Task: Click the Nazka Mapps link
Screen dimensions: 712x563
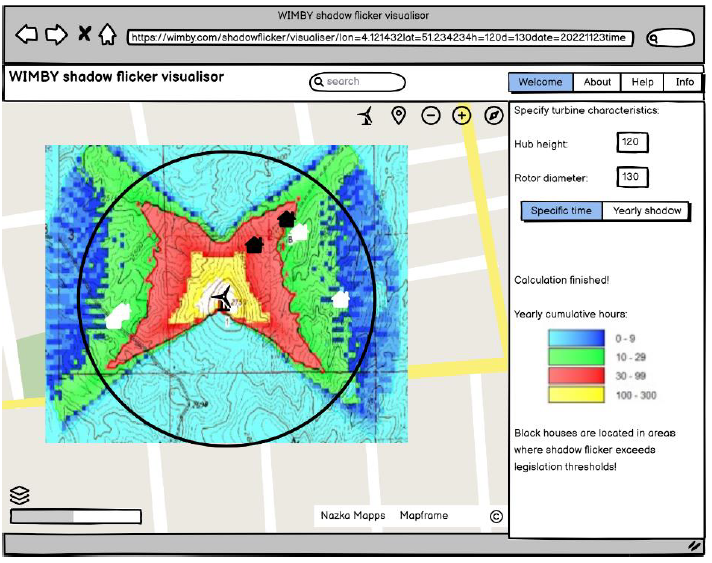Action: (x=353, y=516)
